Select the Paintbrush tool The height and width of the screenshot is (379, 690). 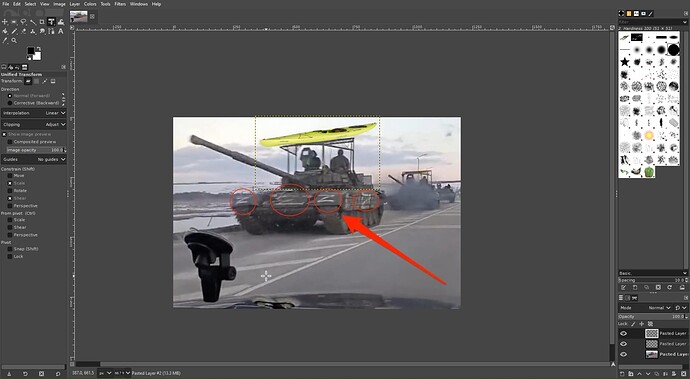[x=15, y=31]
